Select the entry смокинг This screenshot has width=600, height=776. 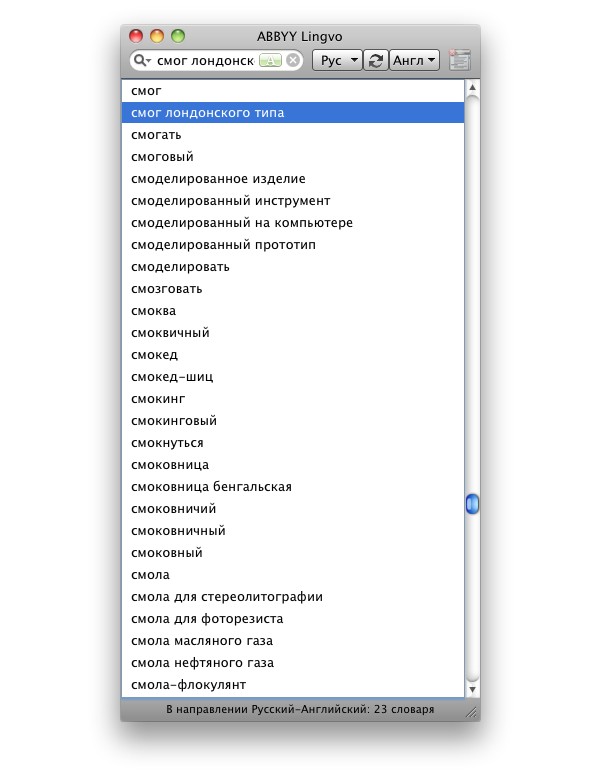[x=158, y=399]
